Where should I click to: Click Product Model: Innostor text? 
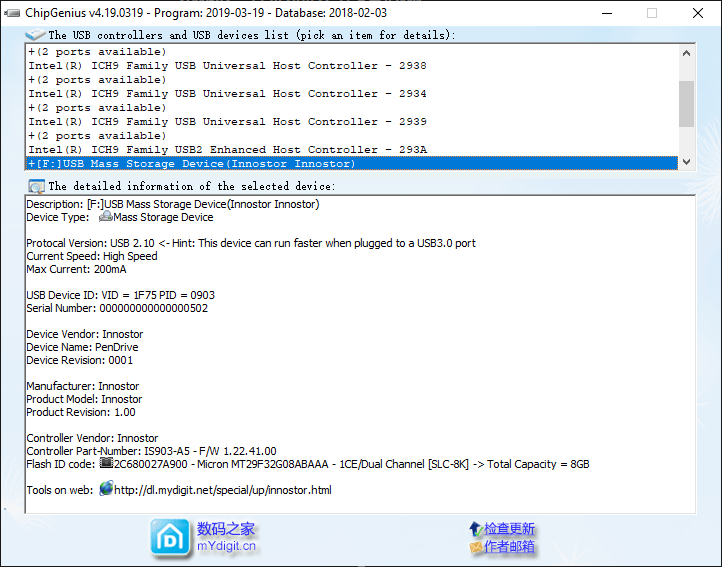(84, 399)
